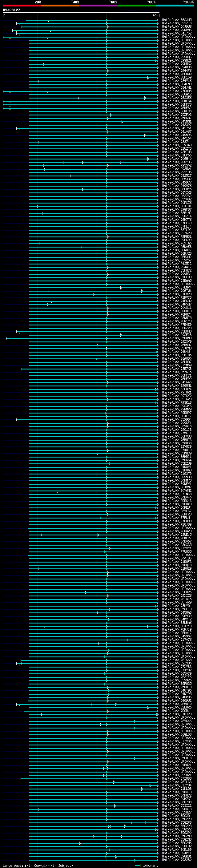Open hit UniRef100_Q0J9W6

point(177,26)
